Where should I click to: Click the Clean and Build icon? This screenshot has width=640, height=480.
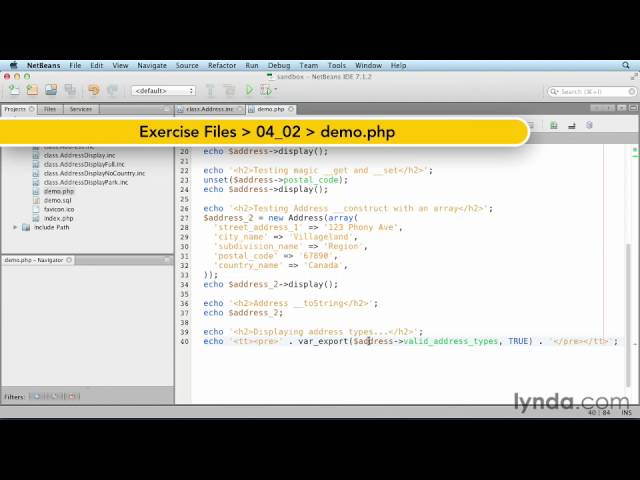229,90
